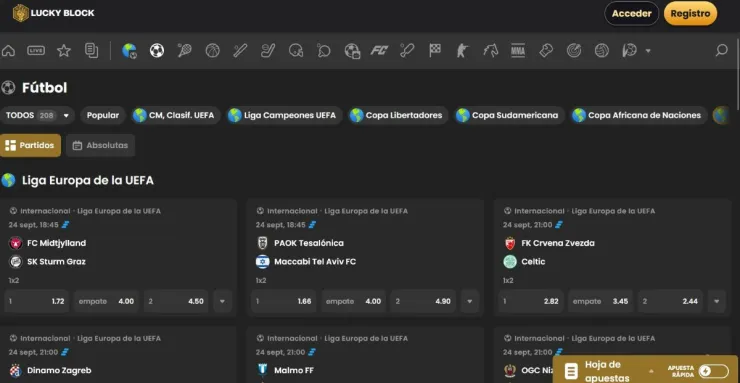This screenshot has height=383, width=740.
Task: Select the virtual soccer ball icon
Action: (352, 50)
